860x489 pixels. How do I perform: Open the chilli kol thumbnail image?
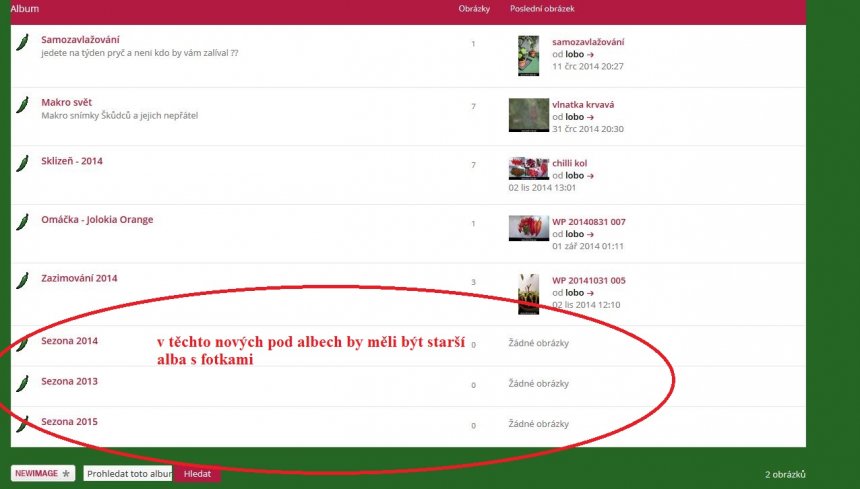(x=528, y=168)
